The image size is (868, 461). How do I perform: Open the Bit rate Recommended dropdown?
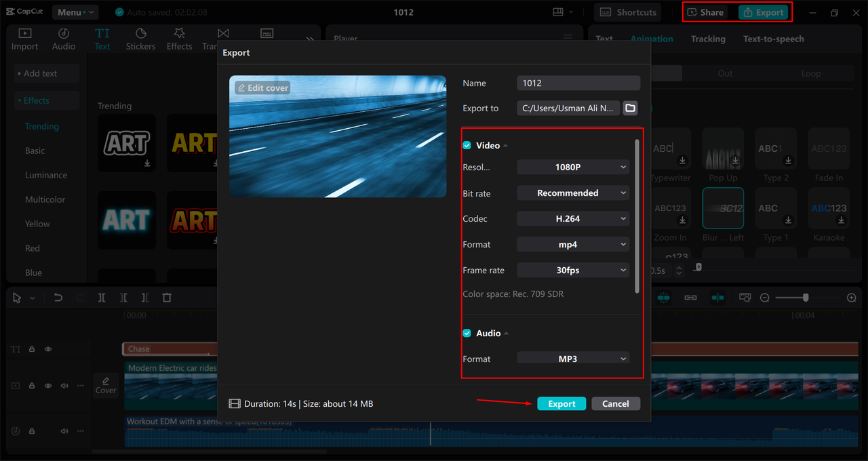(573, 193)
